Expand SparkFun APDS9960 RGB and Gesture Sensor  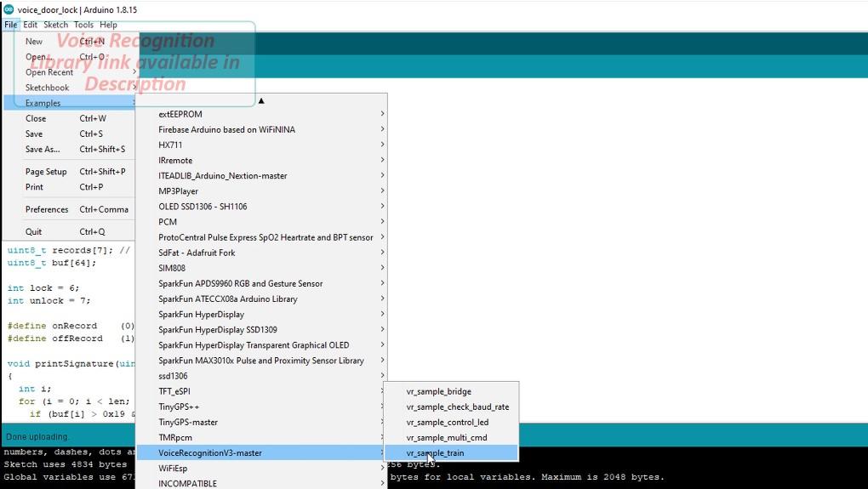[261, 284]
